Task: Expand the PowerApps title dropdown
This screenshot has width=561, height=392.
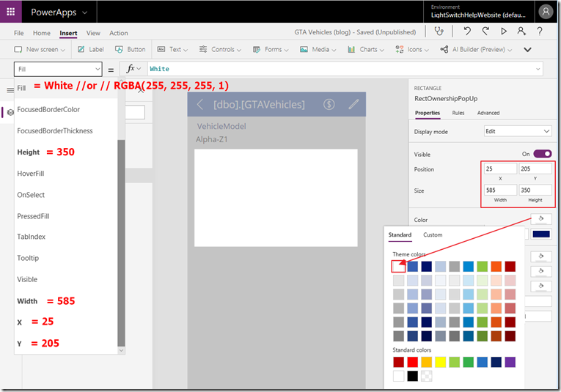Action: pyautogui.click(x=85, y=12)
